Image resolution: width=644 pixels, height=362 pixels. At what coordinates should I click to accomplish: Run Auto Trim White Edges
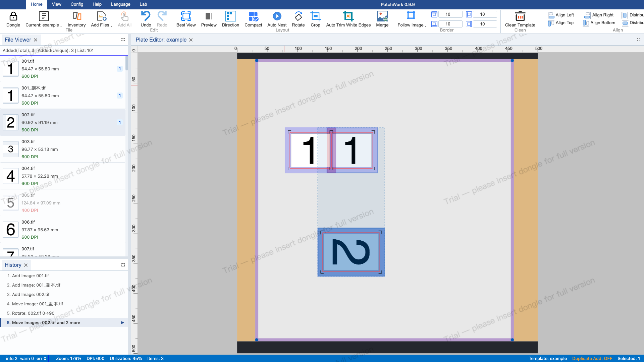point(348,19)
